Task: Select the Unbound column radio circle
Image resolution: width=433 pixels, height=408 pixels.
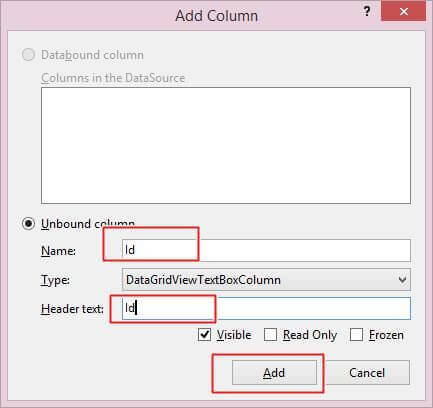Action: point(28,224)
